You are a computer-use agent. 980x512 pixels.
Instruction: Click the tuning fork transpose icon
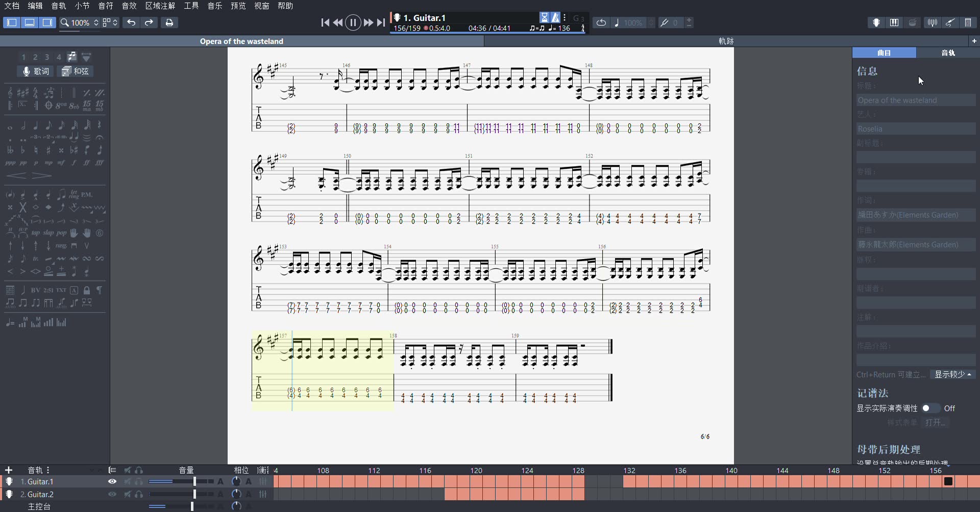tap(664, 22)
